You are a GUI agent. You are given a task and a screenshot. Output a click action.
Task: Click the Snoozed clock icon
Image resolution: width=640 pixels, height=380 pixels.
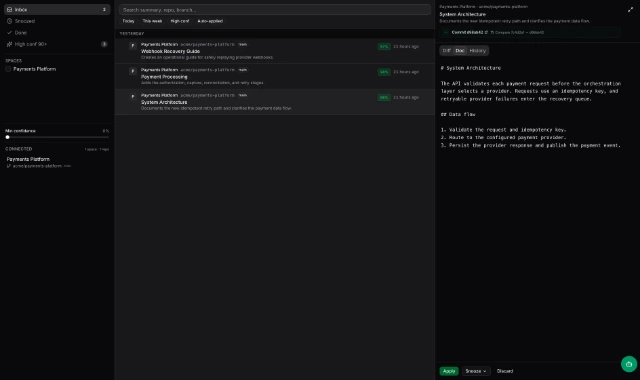(9, 21)
